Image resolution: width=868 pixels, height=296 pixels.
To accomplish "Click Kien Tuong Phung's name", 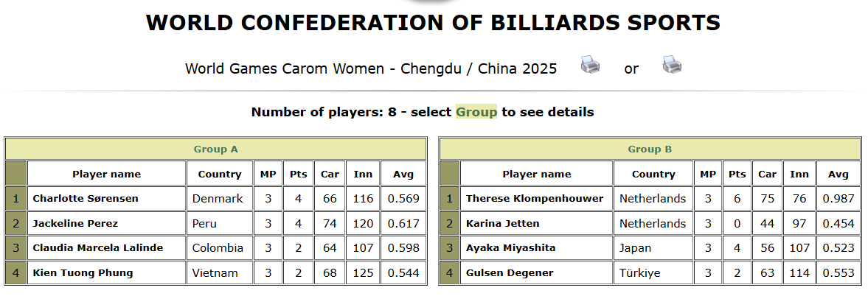I will pyautogui.click(x=83, y=272).
